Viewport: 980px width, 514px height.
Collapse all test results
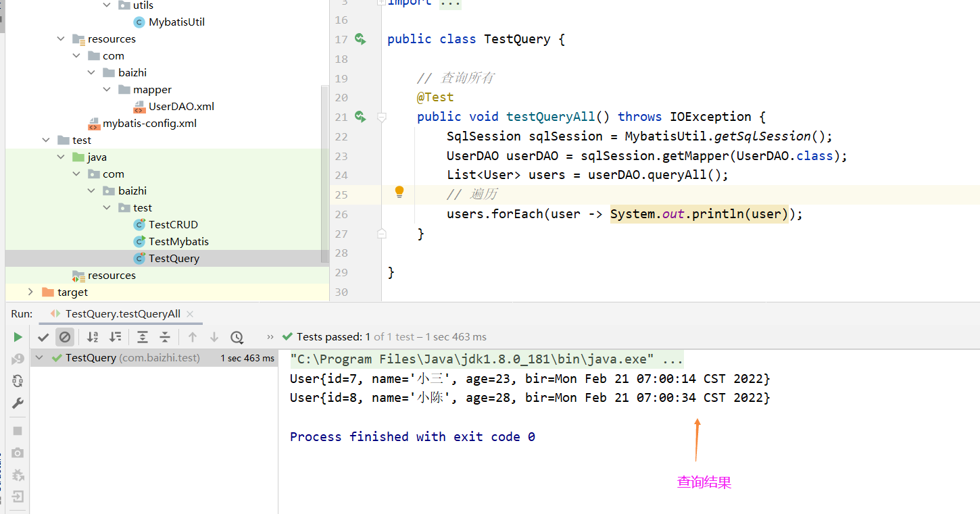(165, 337)
